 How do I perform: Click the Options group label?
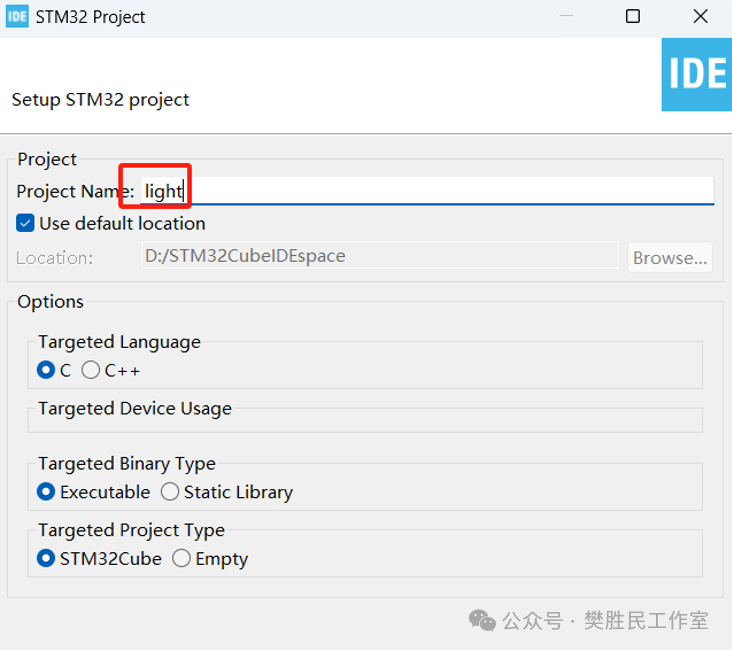click(x=50, y=302)
